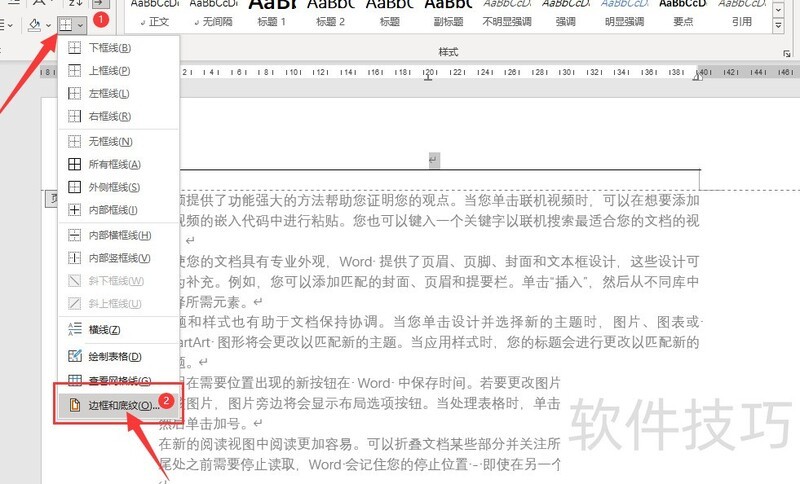Open 边框和底纹(O)... dialog entry

117,405
